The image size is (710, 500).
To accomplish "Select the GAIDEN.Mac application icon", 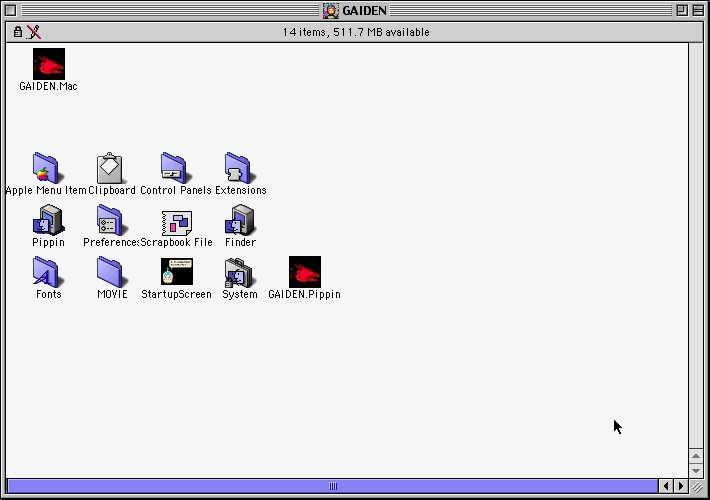I will tap(49, 64).
